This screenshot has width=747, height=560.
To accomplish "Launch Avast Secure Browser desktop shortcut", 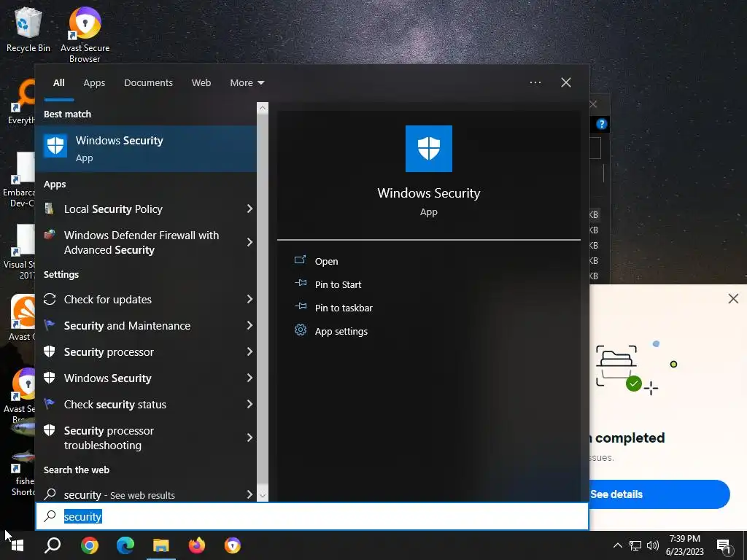I will pyautogui.click(x=85, y=34).
